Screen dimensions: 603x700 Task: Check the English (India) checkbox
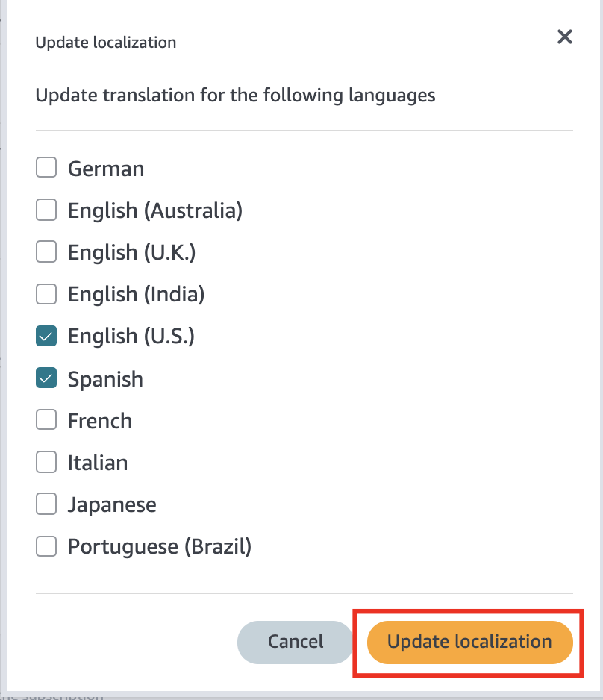(46, 294)
